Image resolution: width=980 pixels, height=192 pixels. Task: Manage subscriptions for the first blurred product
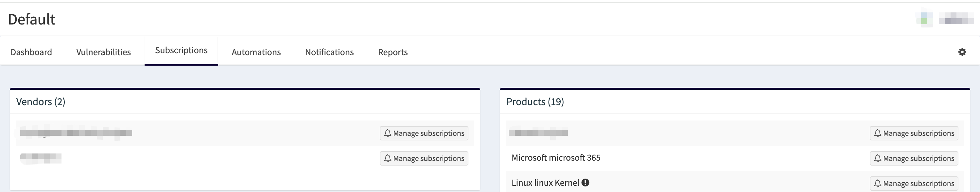click(x=914, y=133)
